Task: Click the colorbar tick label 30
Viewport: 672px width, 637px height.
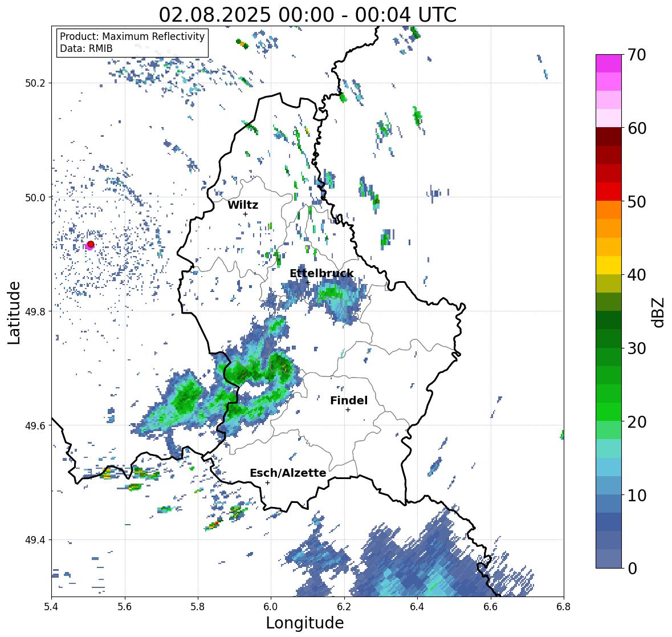Action: pos(637,348)
